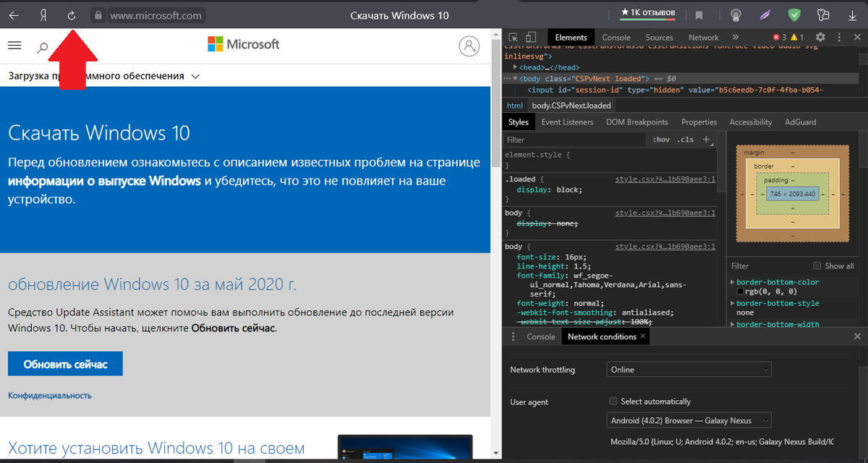
Task: Toggle the :hov element state button
Action: click(x=661, y=140)
